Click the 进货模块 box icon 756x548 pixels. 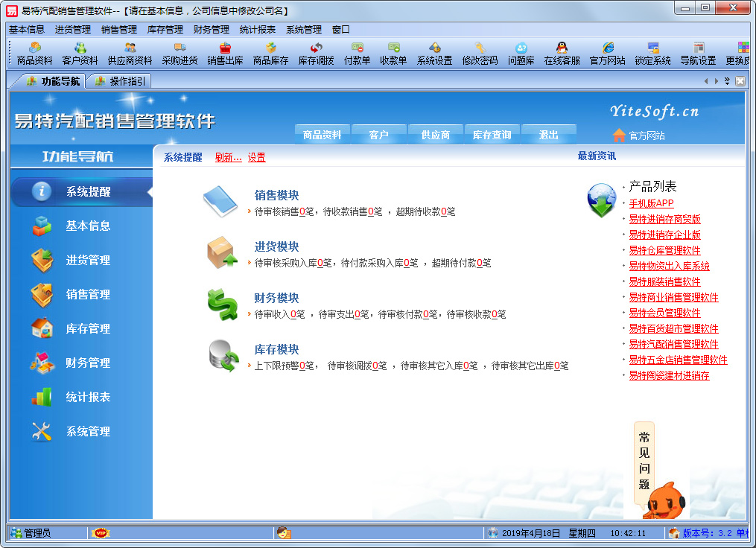[222, 252]
